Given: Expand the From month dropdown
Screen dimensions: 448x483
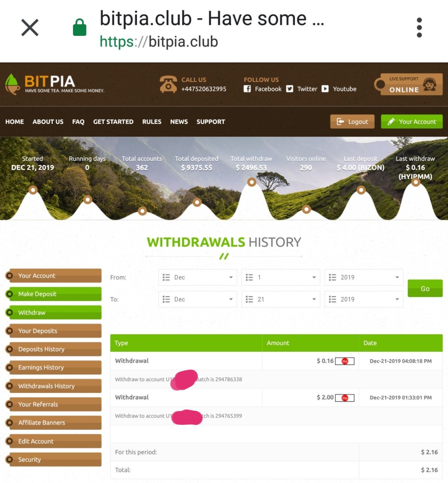Looking at the screenshot, I should click(198, 277).
